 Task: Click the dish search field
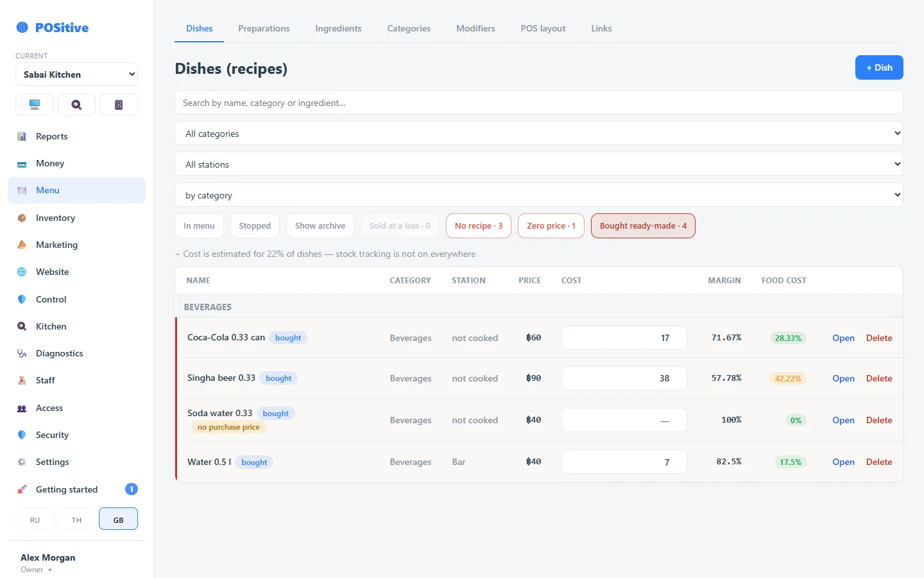pyautogui.click(x=539, y=102)
